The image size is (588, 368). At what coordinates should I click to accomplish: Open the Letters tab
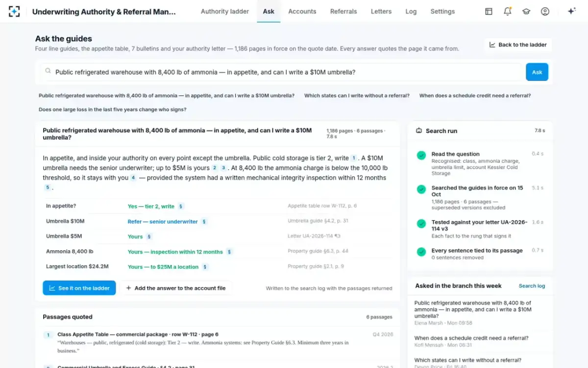click(x=381, y=11)
